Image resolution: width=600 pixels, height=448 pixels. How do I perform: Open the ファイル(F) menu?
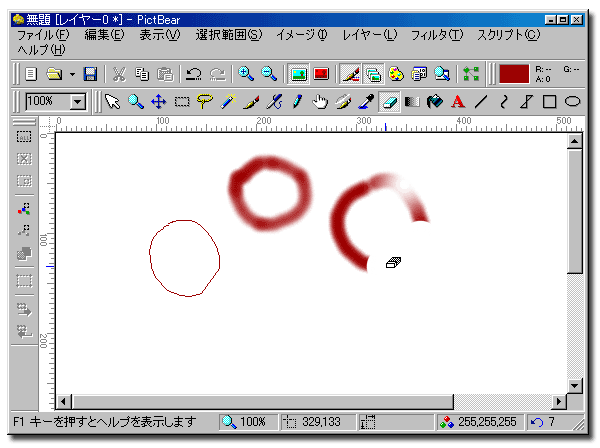coord(43,35)
